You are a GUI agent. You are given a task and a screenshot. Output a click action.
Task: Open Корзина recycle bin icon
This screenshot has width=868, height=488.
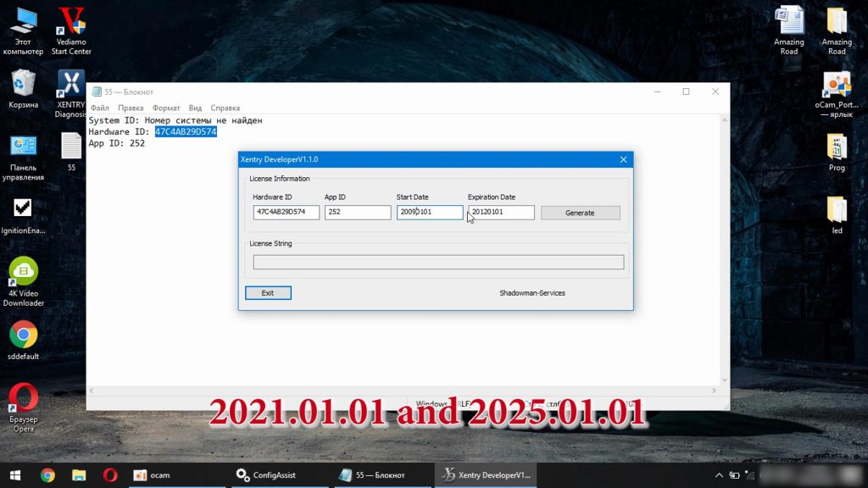(x=23, y=88)
